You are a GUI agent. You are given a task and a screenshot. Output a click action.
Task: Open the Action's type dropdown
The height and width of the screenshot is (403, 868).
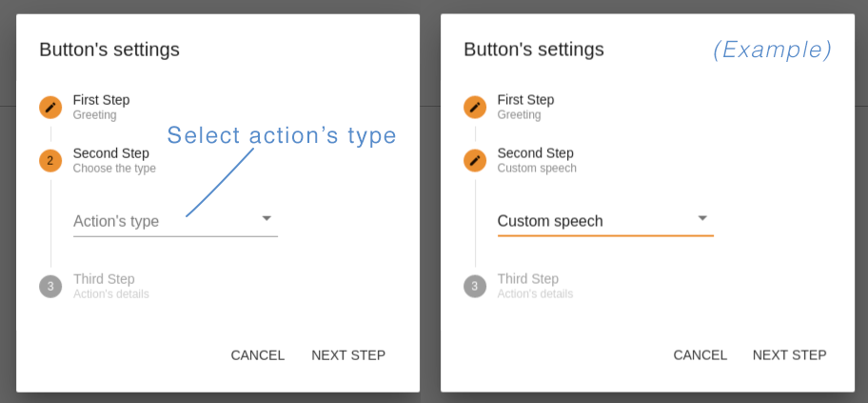tap(162, 221)
